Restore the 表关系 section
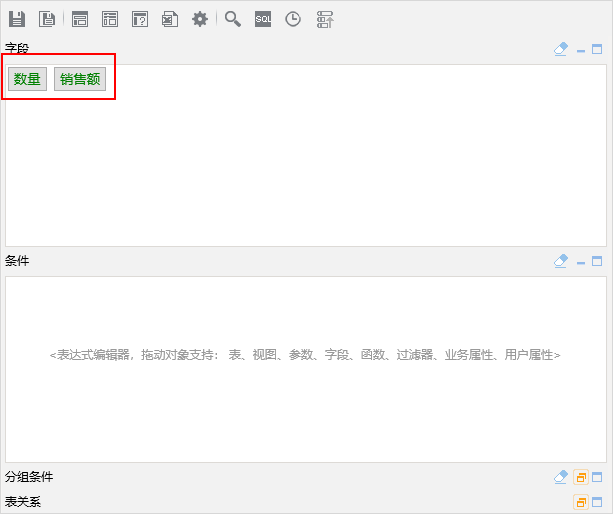The image size is (613, 514). 581,502
